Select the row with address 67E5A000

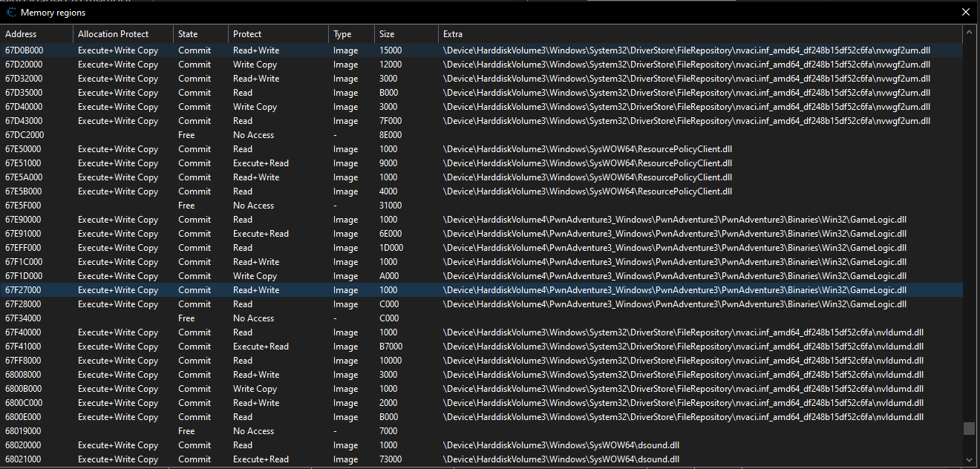(x=481, y=177)
